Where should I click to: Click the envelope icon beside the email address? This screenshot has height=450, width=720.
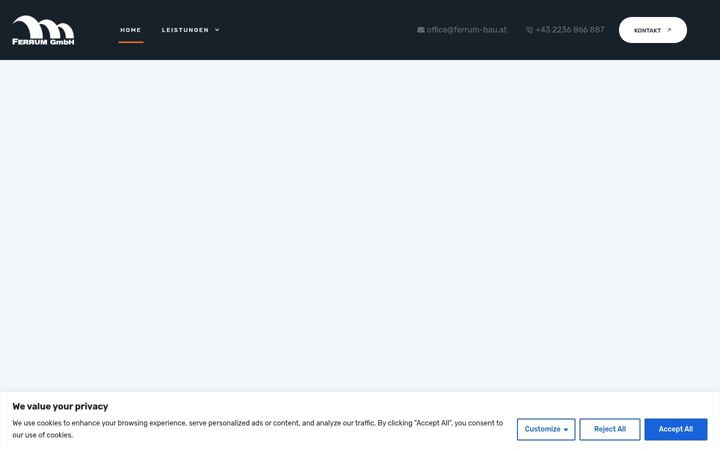421,30
